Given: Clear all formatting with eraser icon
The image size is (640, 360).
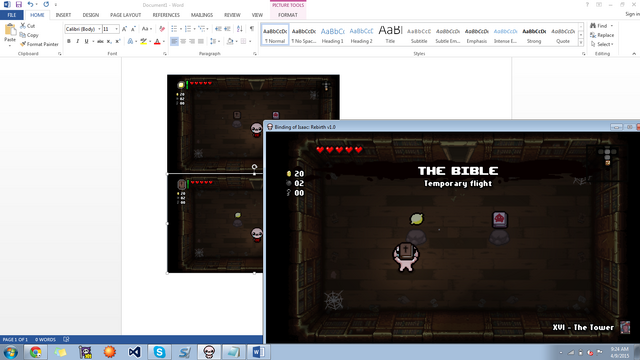Looking at the screenshot, I should pos(162,29).
